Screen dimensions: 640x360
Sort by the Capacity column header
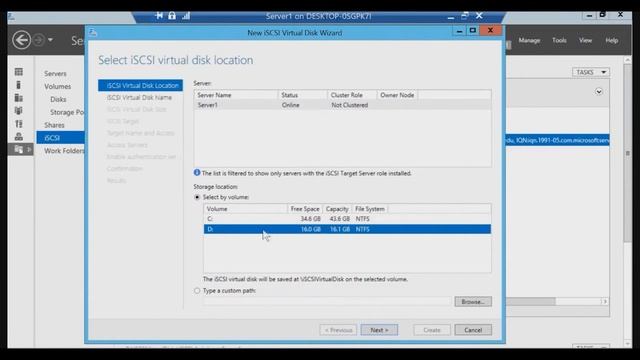[337, 209]
